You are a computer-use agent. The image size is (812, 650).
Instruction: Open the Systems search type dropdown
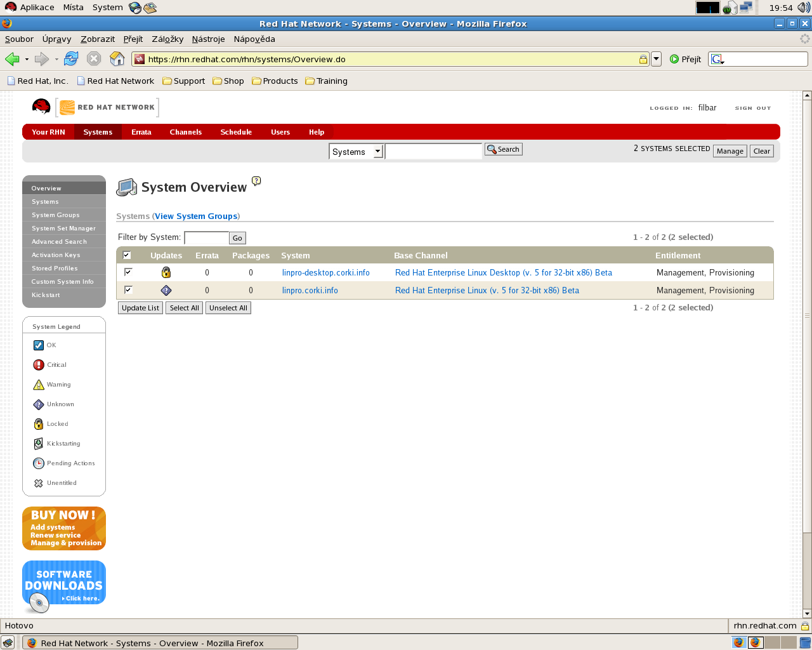(x=356, y=152)
